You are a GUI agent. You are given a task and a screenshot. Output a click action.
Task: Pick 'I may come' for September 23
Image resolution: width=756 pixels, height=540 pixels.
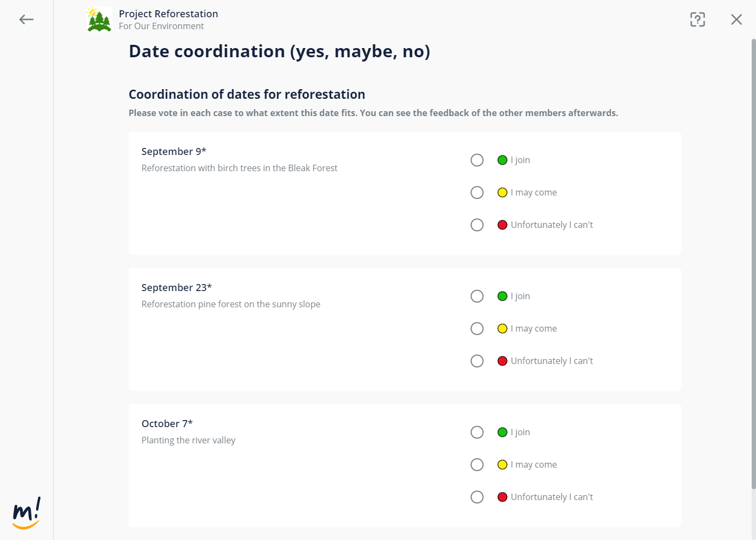coord(477,329)
